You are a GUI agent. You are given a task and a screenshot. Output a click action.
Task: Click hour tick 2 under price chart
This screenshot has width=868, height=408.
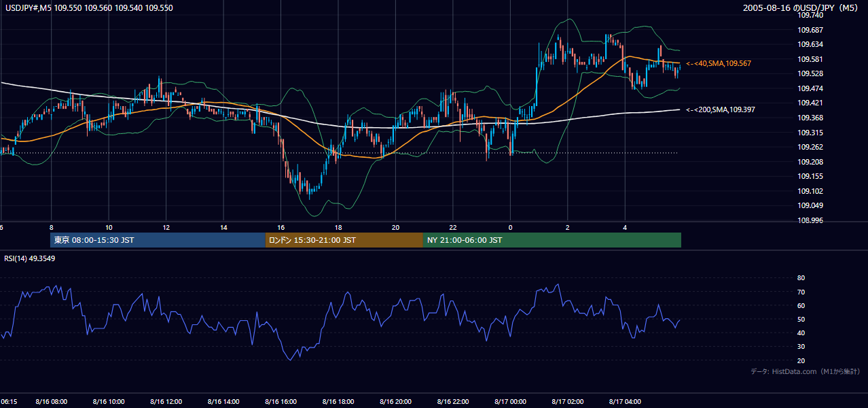click(568, 228)
